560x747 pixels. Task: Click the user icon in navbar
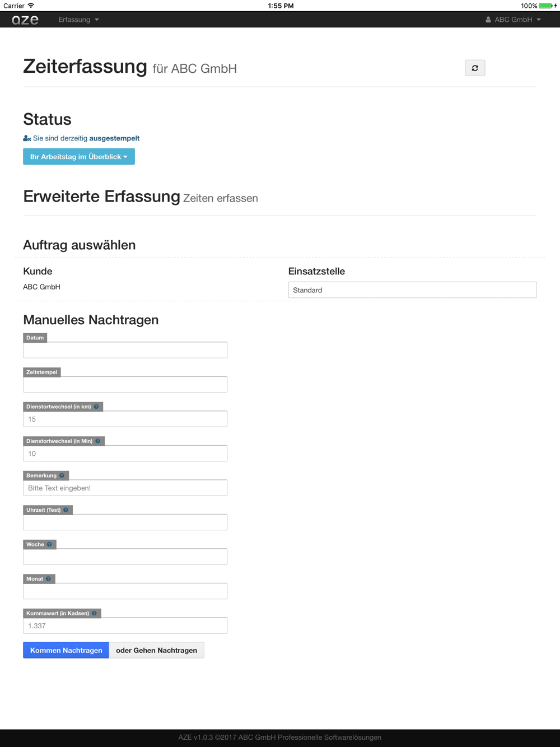click(x=488, y=20)
